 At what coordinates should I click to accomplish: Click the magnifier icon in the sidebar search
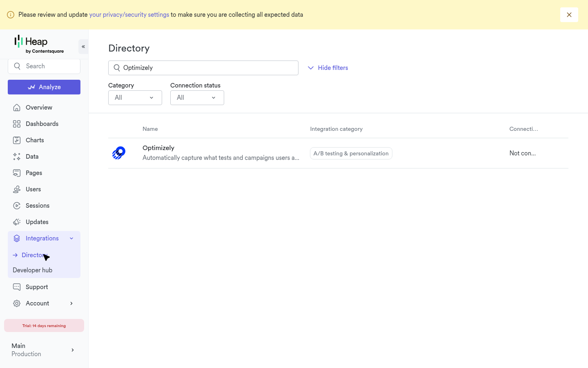pyautogui.click(x=17, y=66)
